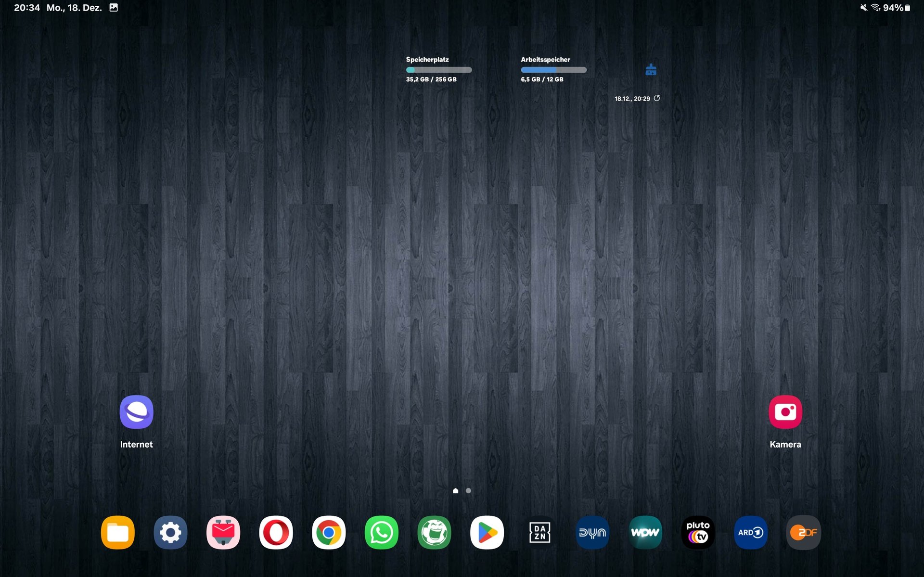Launch the Opera browser
924x577 pixels.
(276, 532)
